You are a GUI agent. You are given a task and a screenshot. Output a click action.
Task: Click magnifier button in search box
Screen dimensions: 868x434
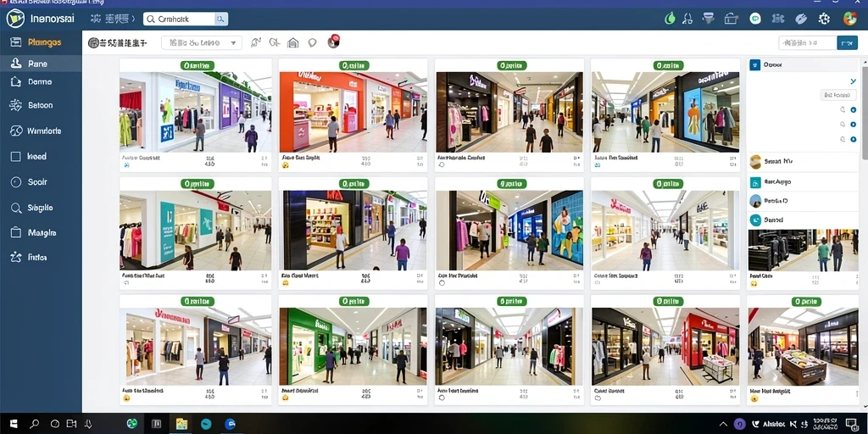[x=221, y=19]
